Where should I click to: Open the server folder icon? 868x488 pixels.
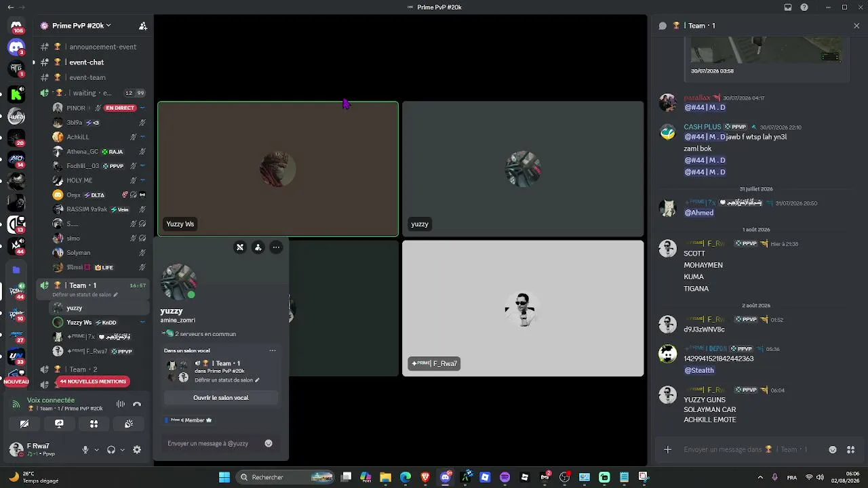(16, 270)
